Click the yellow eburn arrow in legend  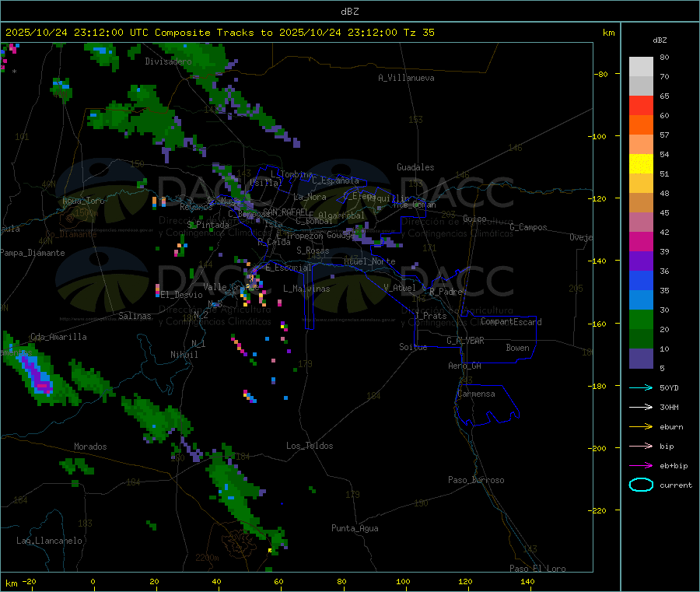click(x=641, y=426)
